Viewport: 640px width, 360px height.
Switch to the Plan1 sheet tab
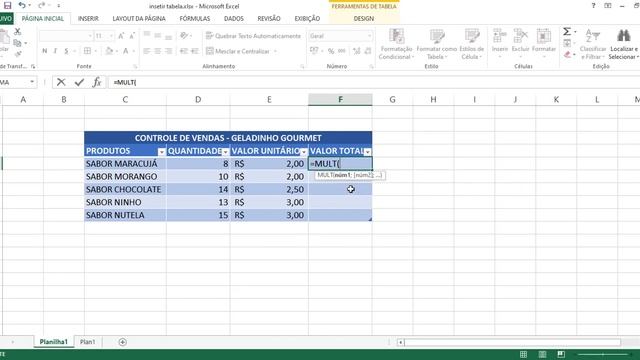point(87,342)
